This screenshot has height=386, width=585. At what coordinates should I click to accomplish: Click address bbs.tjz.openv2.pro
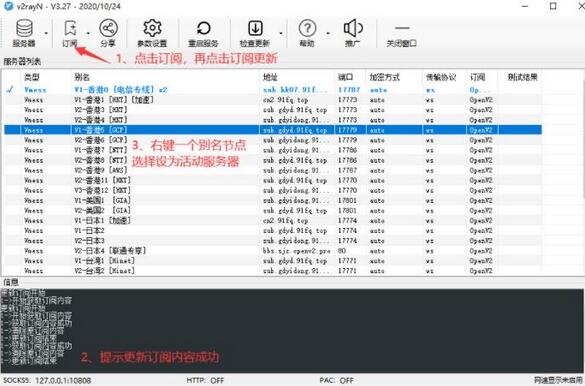(x=297, y=251)
